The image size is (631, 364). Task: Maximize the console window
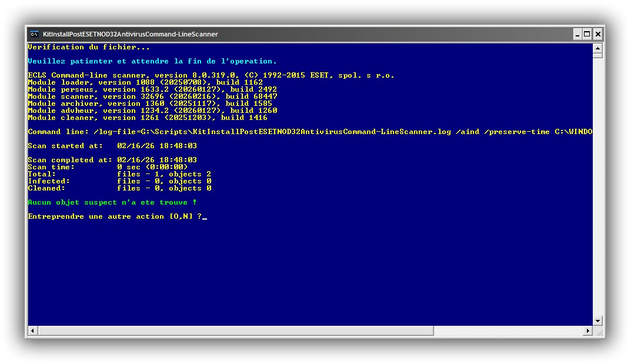point(587,34)
